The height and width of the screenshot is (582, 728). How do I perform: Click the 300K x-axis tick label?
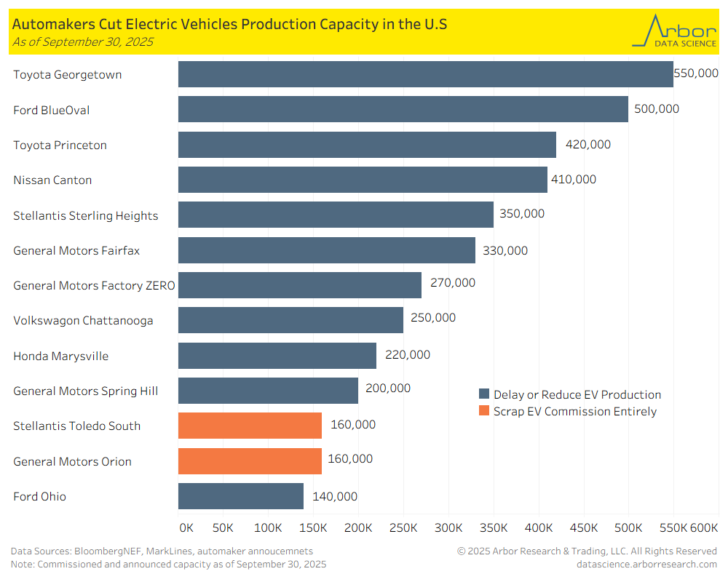(x=448, y=527)
